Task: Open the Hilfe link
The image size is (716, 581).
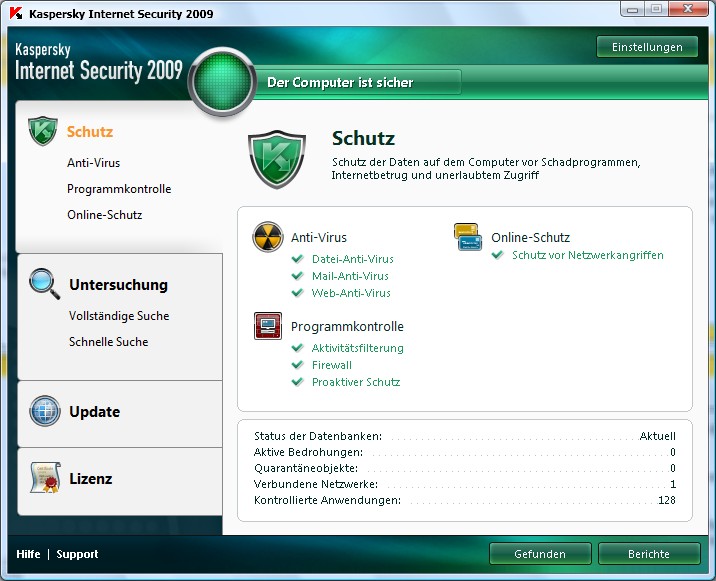Action: pos(28,554)
